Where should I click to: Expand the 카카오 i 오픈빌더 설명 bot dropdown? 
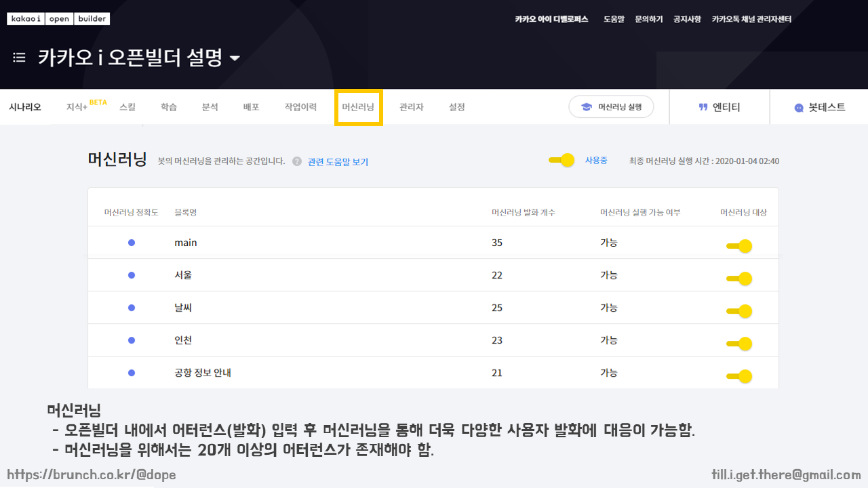click(235, 58)
